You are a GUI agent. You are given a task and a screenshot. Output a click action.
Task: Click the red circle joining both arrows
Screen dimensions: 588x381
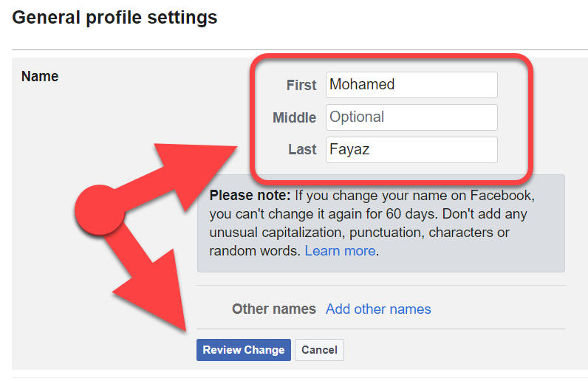click(x=100, y=210)
